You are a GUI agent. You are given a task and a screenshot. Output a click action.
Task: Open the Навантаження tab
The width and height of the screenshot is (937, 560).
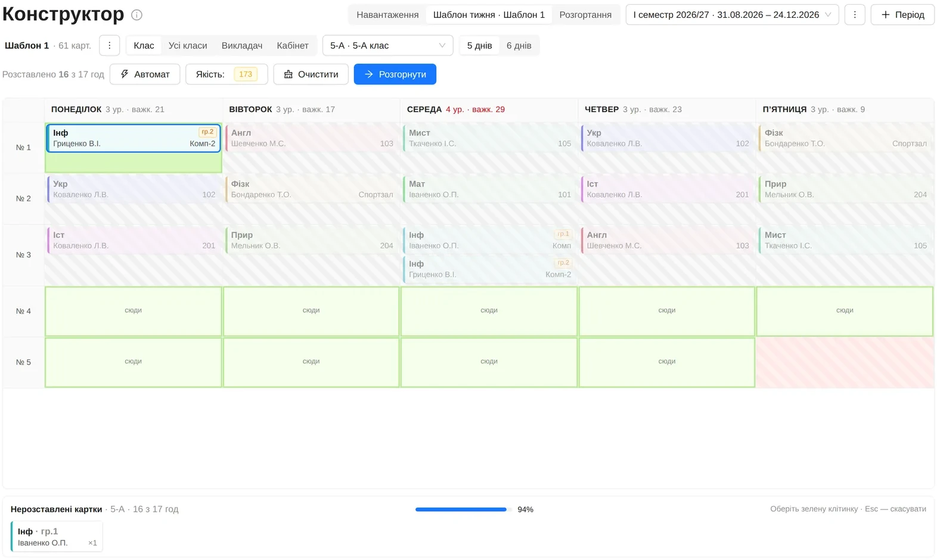[387, 15]
